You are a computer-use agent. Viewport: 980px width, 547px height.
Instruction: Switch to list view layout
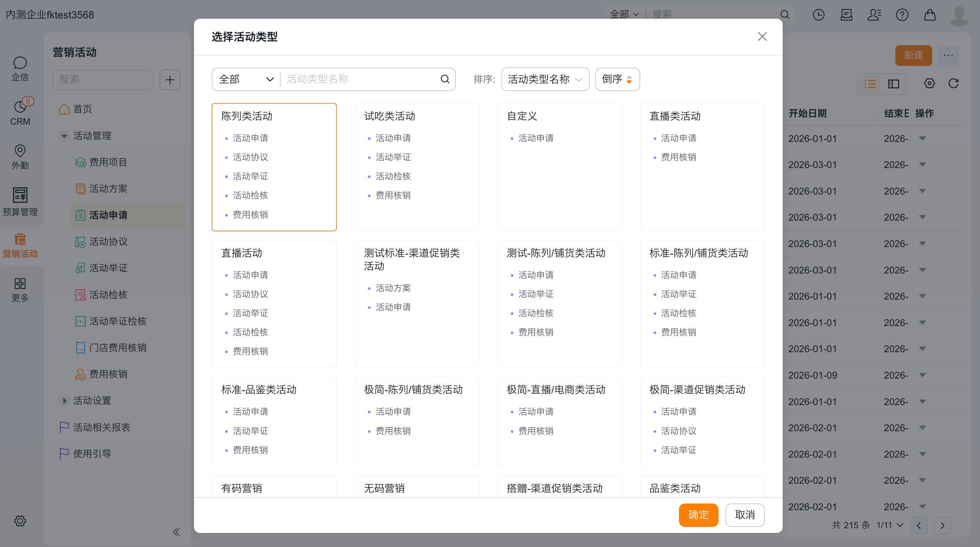(870, 84)
